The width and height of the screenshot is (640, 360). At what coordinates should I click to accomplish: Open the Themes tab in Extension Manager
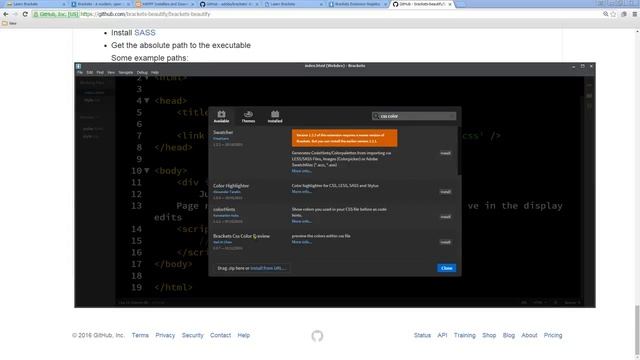[x=248, y=117]
